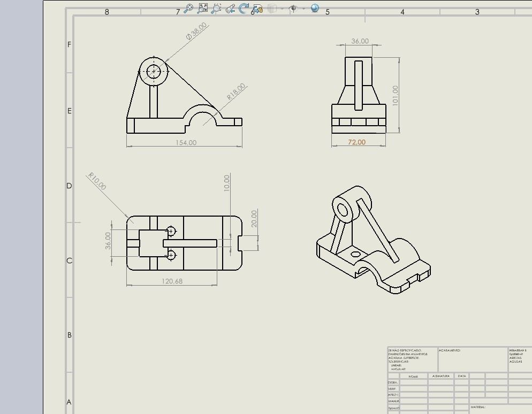Image resolution: width=532 pixels, height=414 pixels.
Task: Click the Zoom to Fit magnifier icon
Action: 188,9
